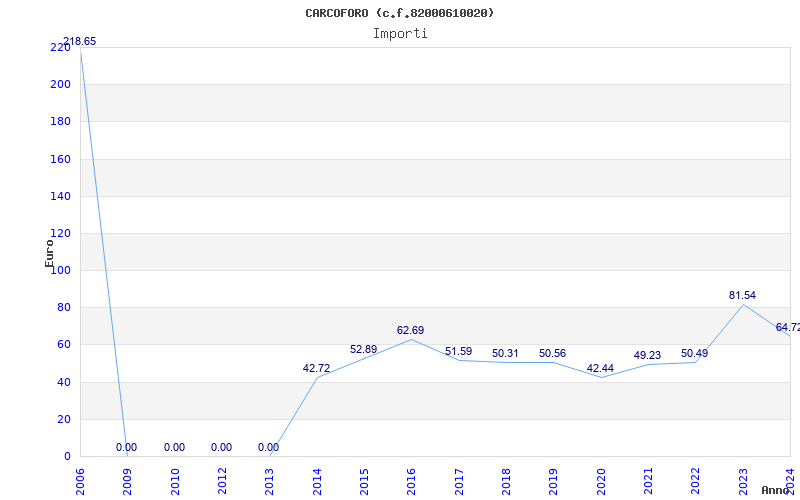Image resolution: width=800 pixels, height=500 pixels.
Task: Click the chart title CARCOFORO (c.f.82000610020)
Action: point(399,13)
